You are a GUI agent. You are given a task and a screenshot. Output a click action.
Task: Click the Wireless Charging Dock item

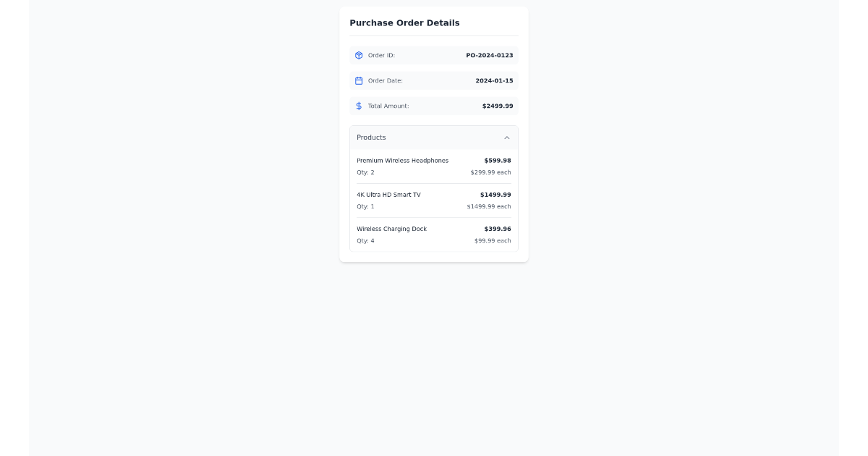pos(434,234)
